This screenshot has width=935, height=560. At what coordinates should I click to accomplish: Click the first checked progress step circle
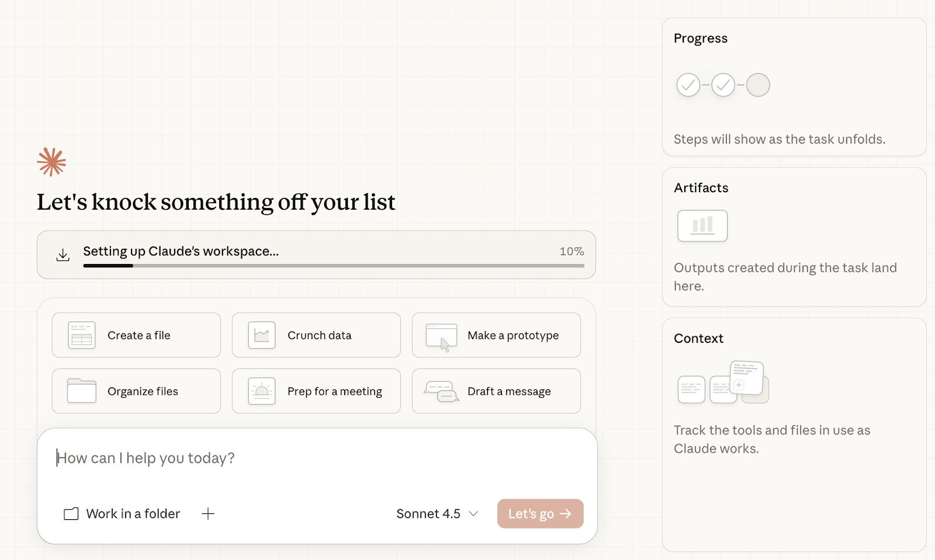pyautogui.click(x=688, y=85)
